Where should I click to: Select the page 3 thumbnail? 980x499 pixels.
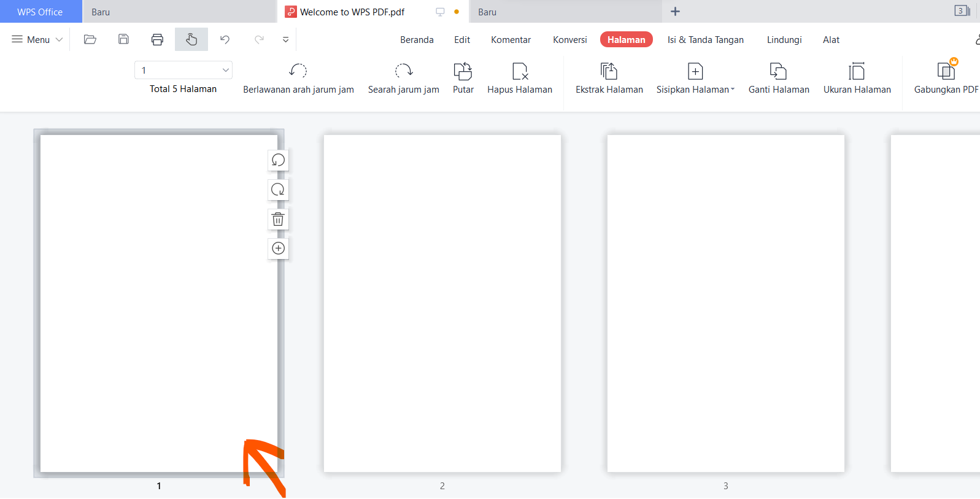point(726,303)
